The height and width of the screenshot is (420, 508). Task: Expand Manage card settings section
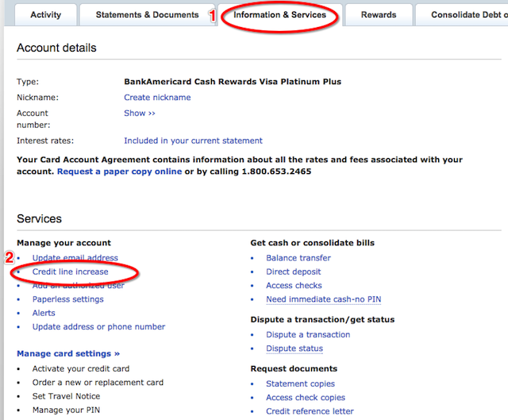68,353
